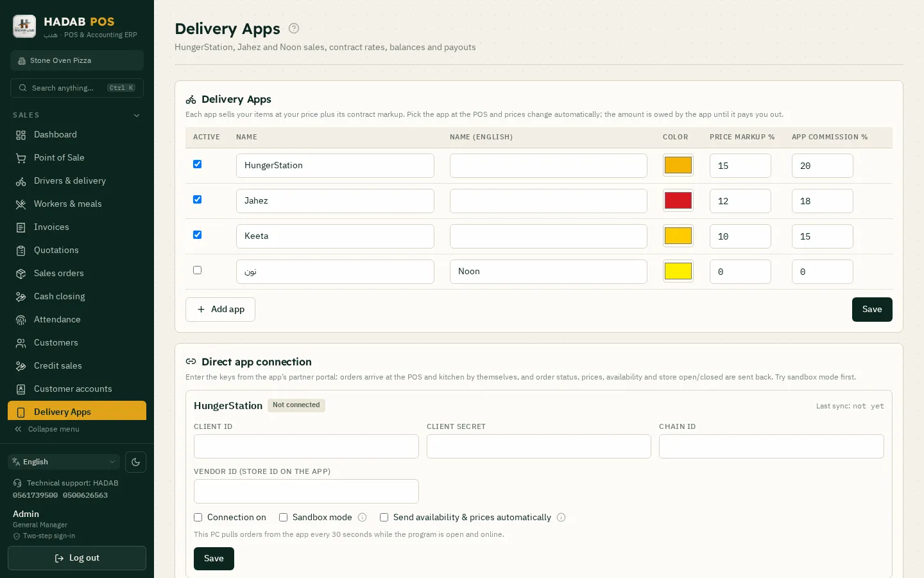Image resolution: width=924 pixels, height=578 pixels.
Task: Open the HungerStation color swatch
Action: [678, 165]
